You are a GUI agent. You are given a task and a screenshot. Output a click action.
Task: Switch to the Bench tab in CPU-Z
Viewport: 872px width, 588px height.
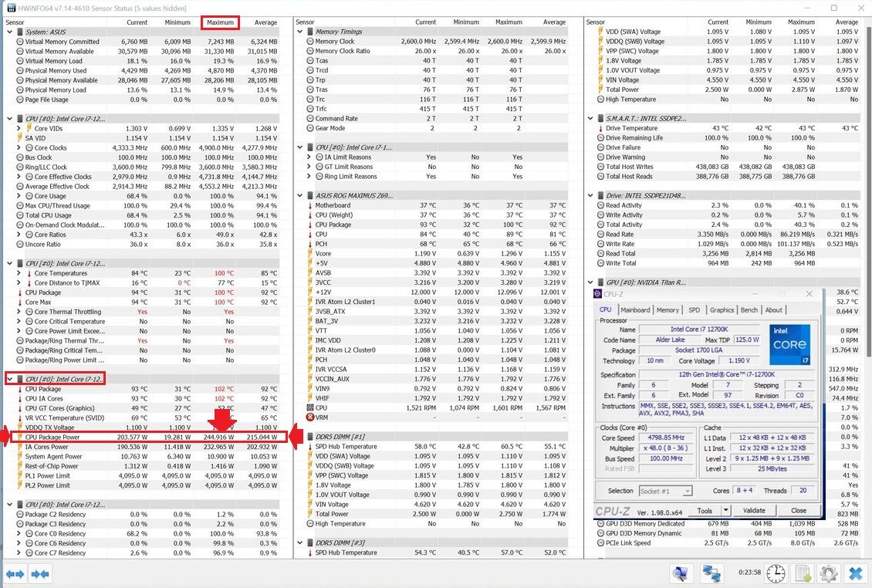(749, 310)
